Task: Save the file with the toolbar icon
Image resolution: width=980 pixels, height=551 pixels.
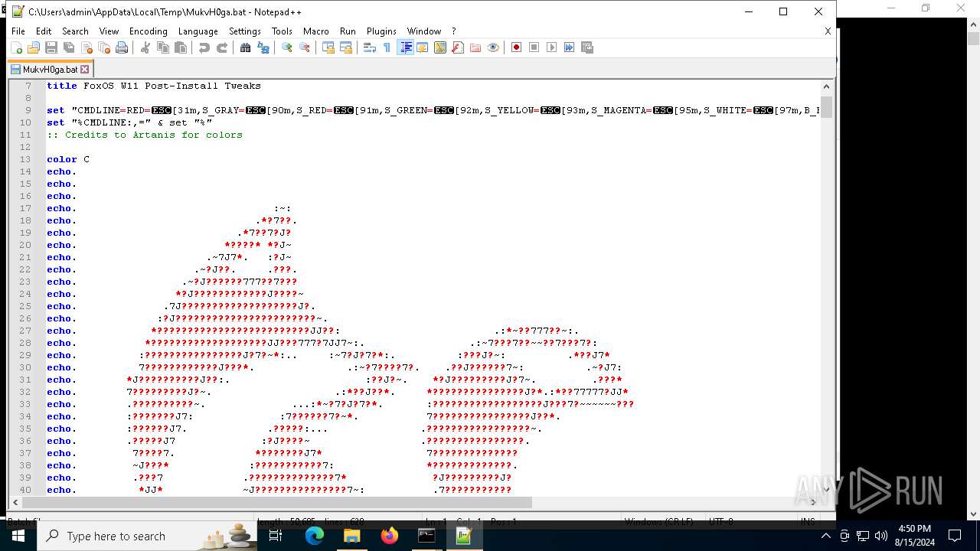Action: pyautogui.click(x=51, y=47)
